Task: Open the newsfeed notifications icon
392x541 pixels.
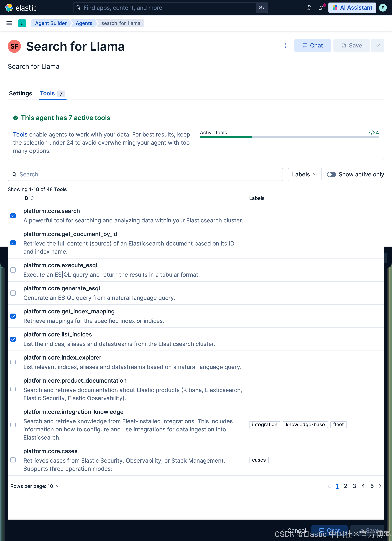Action: (322, 8)
